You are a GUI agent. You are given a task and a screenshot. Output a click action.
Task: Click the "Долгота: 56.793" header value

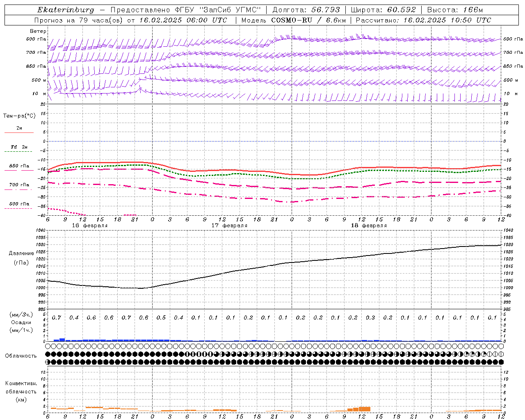tap(306, 10)
